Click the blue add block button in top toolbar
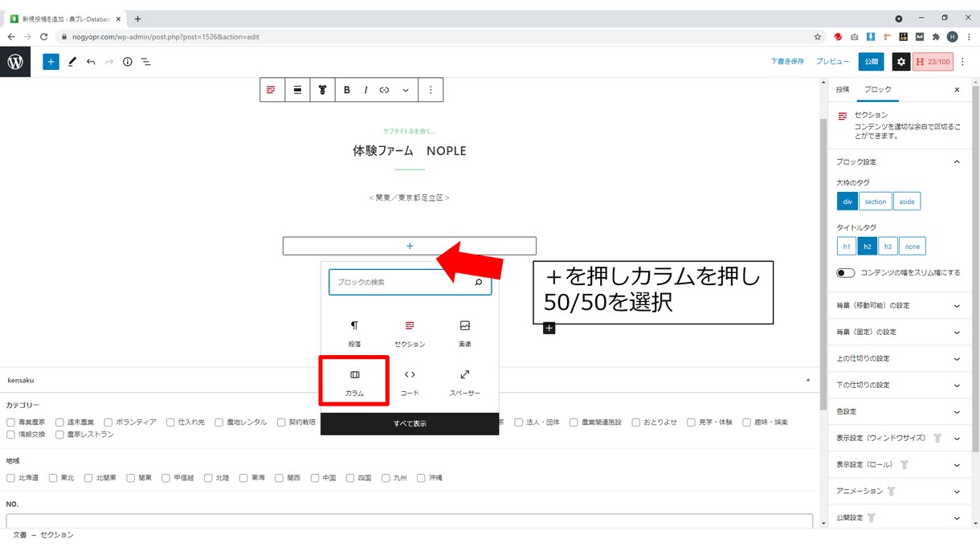Viewport: 980px width, 551px height. [x=51, y=62]
